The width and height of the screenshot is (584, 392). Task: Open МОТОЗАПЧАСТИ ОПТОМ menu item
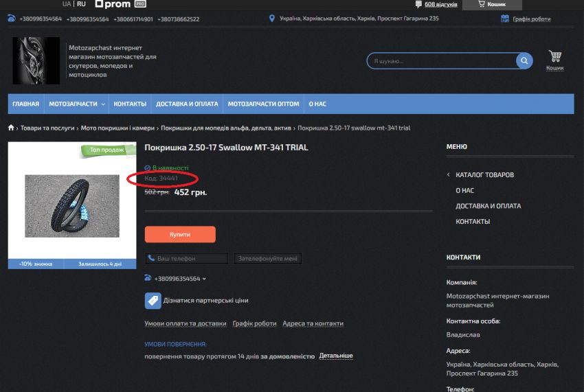[x=263, y=104]
